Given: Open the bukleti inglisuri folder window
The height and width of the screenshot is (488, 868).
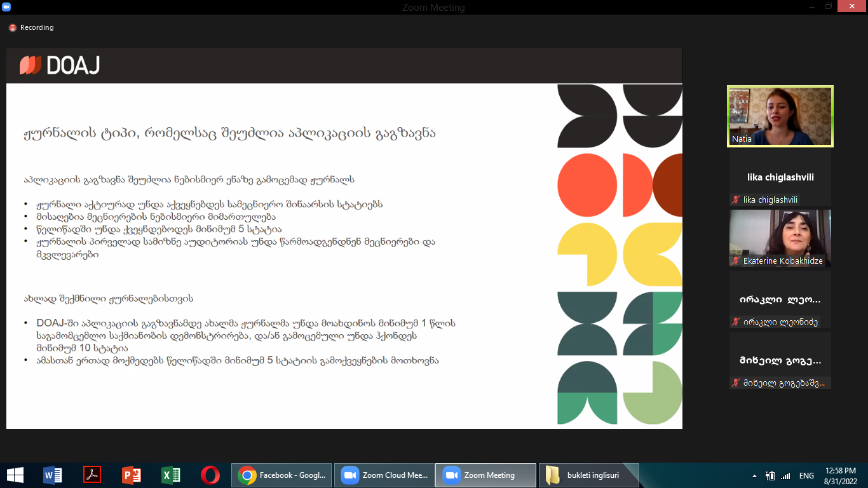Looking at the screenshot, I should pos(588,475).
